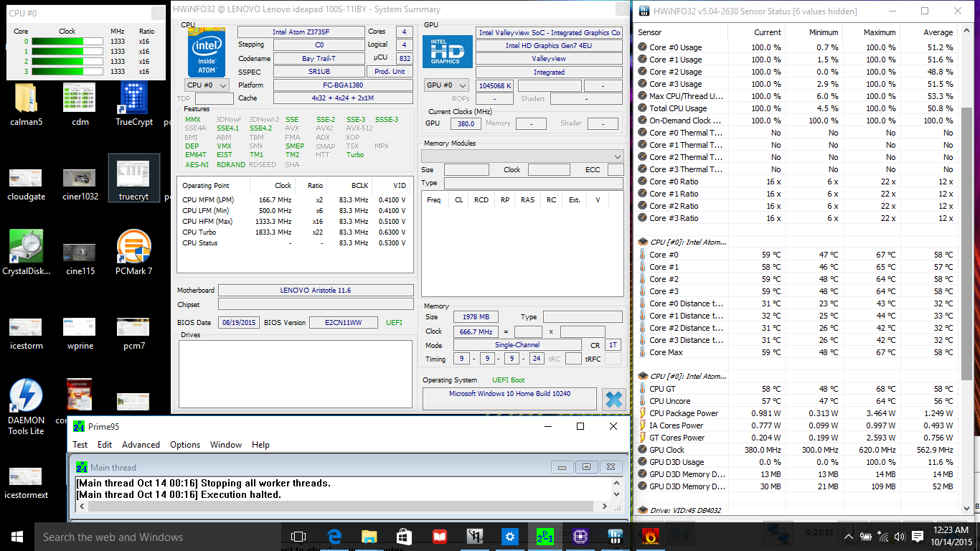This screenshot has height=551, width=980.
Task: Open the volume control in system tray
Action: 899,537
